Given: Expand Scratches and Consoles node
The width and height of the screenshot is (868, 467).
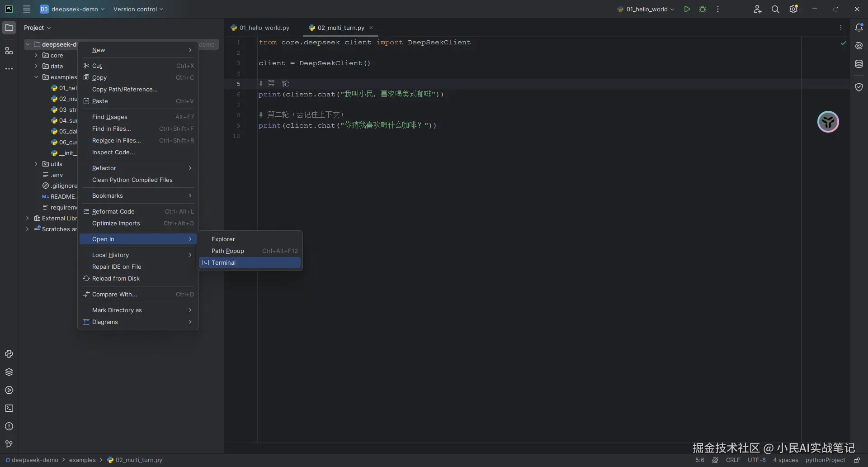Looking at the screenshot, I should 28,229.
